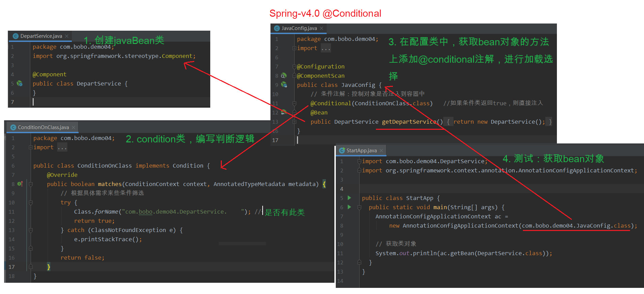Image resolution: width=644 pixels, height=294 pixels.
Task: Click the 'main' method name in StartApp.java
Action: pos(440,207)
